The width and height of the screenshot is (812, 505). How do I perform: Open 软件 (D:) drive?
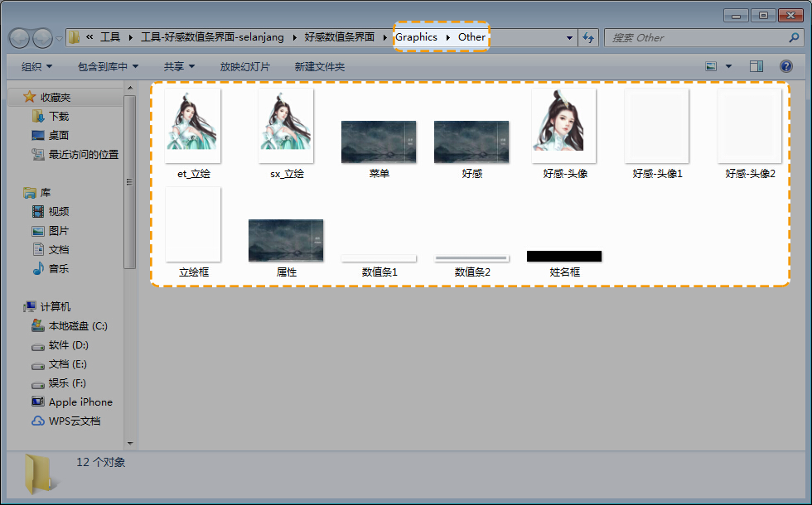[x=68, y=345]
